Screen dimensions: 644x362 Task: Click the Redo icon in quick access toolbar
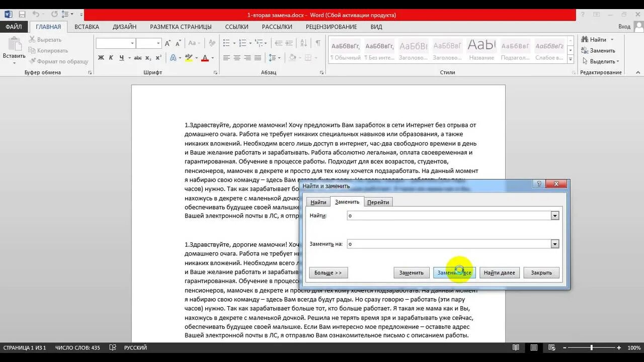[x=54, y=15]
